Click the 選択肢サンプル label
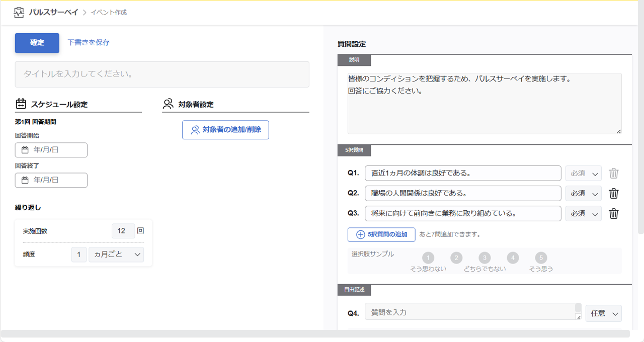644x342 pixels. pos(373,254)
